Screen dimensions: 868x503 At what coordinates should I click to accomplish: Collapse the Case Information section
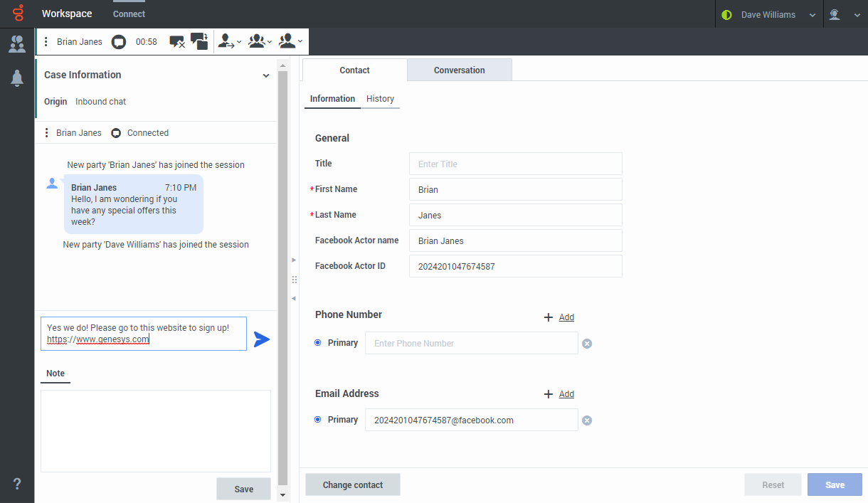266,75
